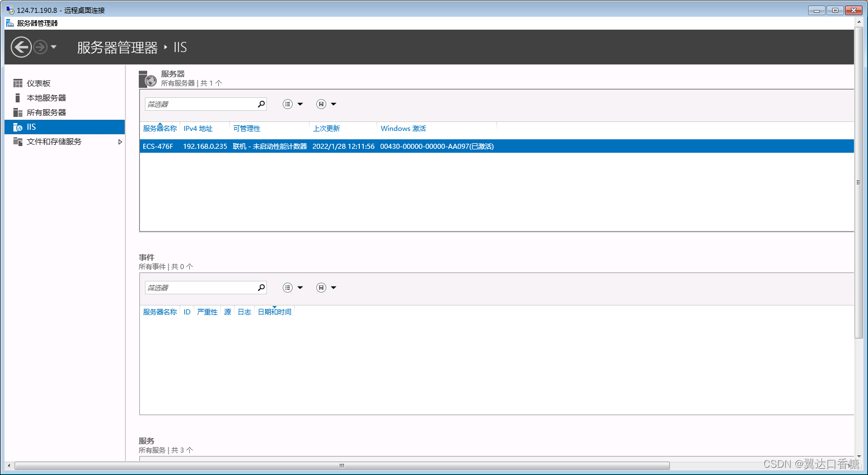Sort events by 日期和时间 column
The height and width of the screenshot is (475, 868).
click(274, 312)
